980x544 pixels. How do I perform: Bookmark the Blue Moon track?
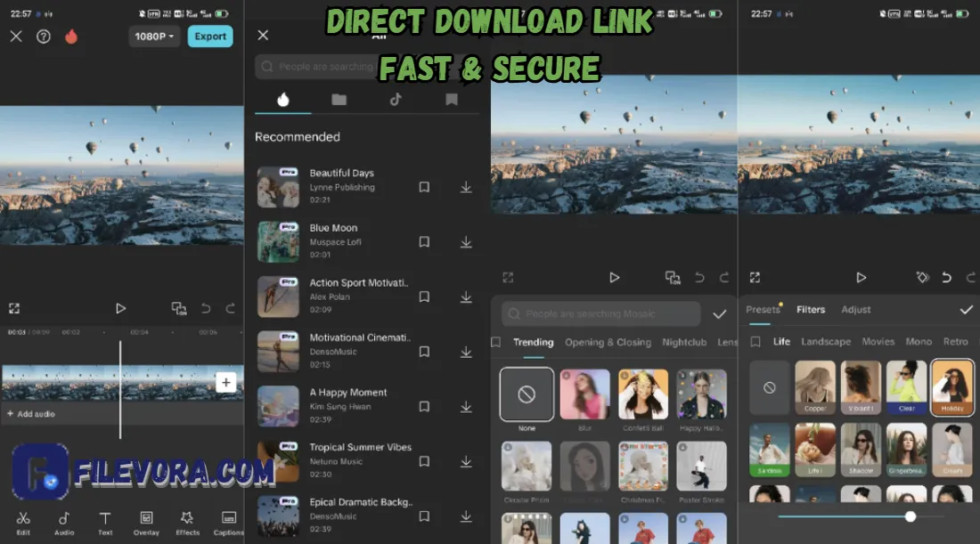coord(424,241)
